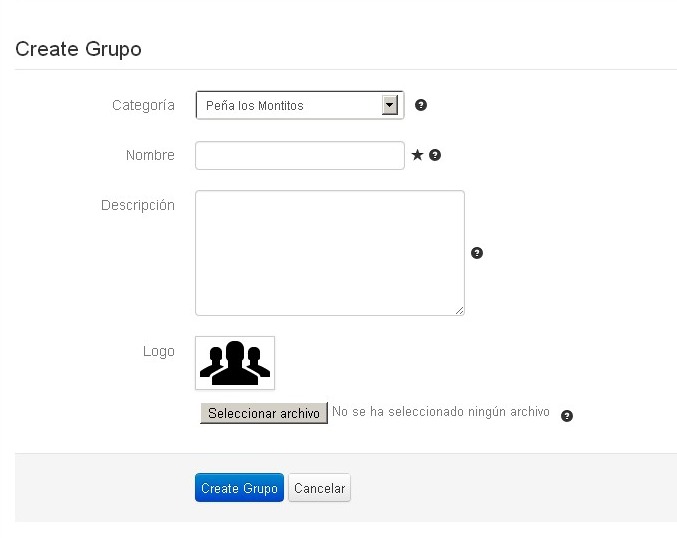Select the Peña los Montitos combo box

pos(300,105)
